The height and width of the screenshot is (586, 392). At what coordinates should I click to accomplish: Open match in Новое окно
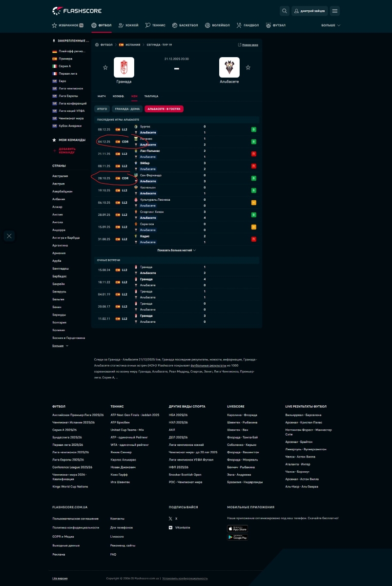(248, 45)
